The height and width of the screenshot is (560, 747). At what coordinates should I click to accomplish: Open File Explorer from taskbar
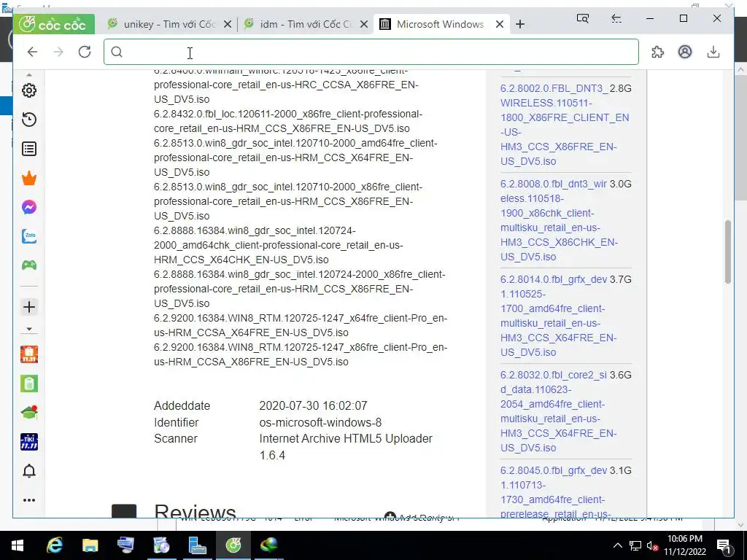(x=90, y=545)
